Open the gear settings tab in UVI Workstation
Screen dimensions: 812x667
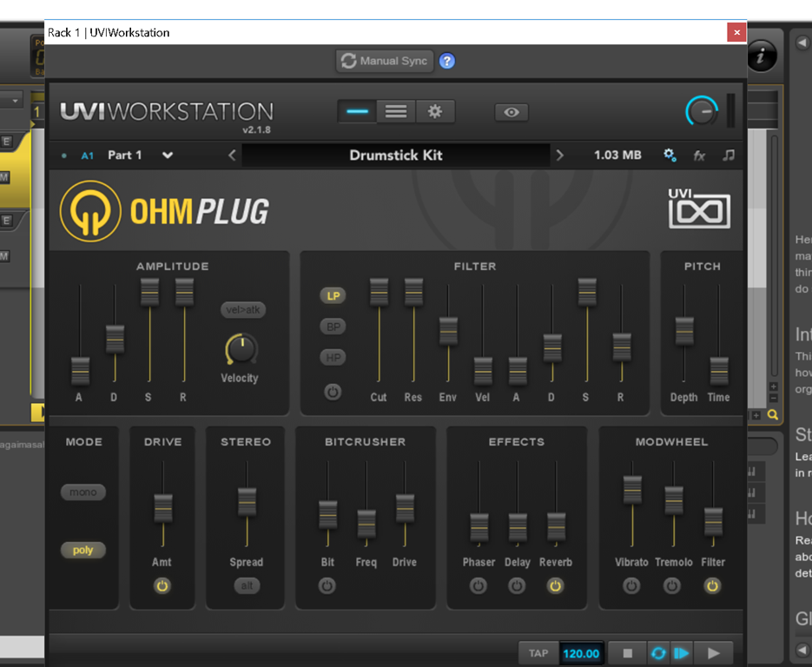click(x=435, y=111)
